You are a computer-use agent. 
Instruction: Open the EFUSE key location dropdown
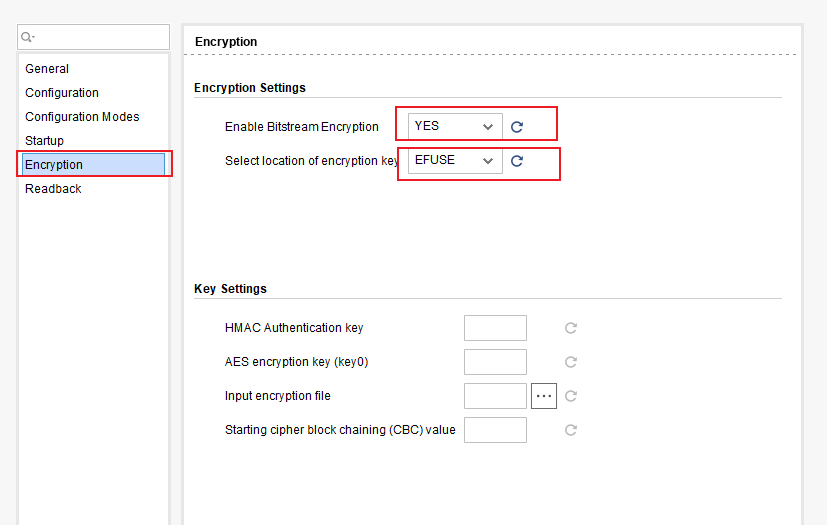(x=455, y=160)
